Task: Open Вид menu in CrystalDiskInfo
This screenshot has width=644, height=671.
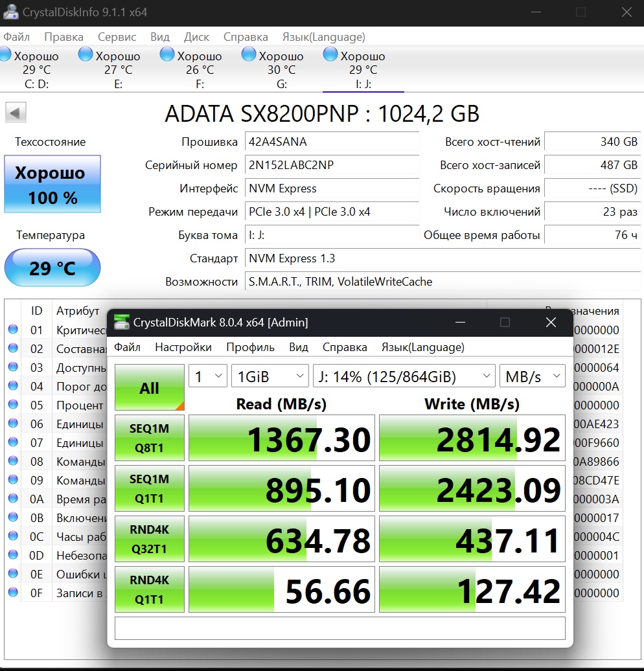Action: (160, 37)
